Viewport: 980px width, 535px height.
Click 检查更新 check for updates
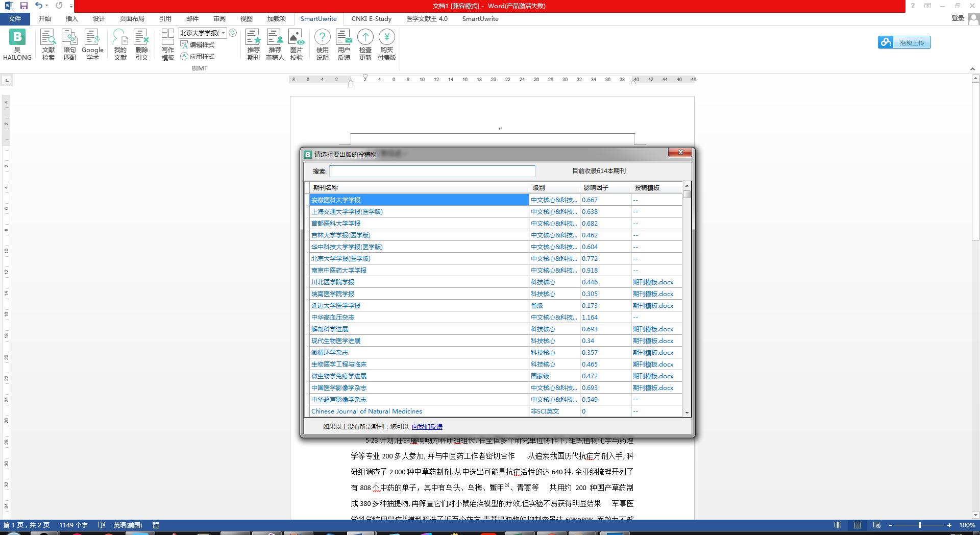click(365, 44)
